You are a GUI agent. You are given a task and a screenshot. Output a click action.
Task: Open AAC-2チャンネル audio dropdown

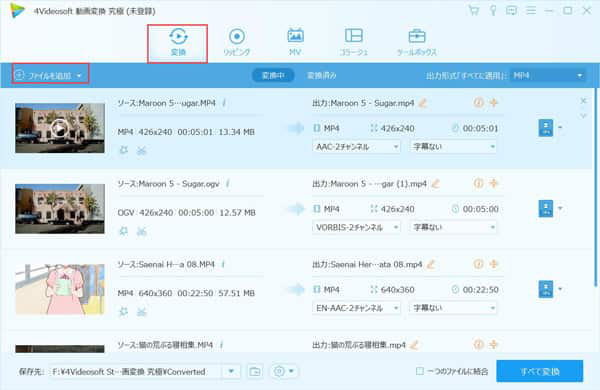click(356, 147)
